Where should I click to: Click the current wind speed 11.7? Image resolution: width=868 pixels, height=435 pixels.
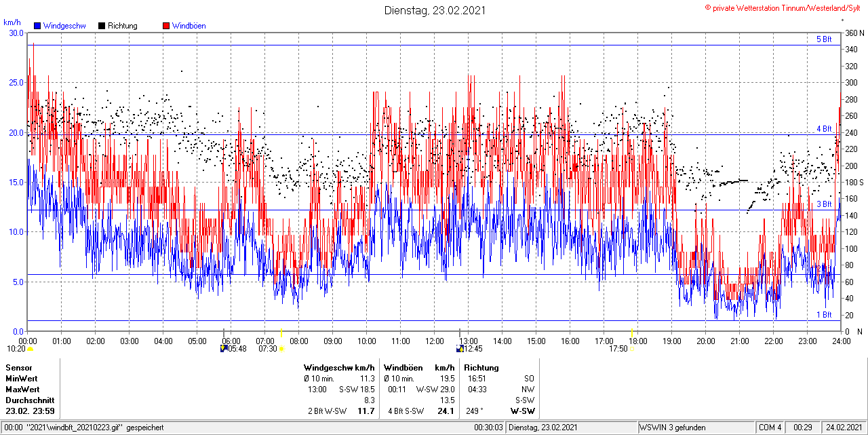366,411
